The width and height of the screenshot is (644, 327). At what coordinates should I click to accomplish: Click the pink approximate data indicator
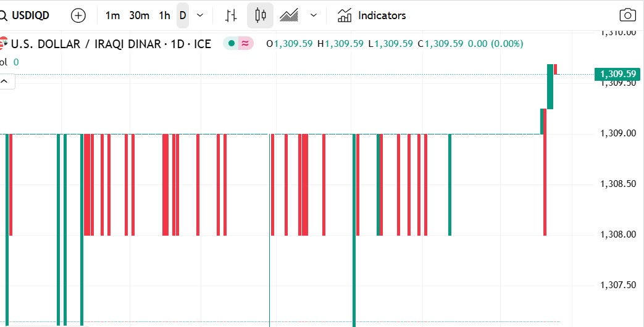(245, 43)
